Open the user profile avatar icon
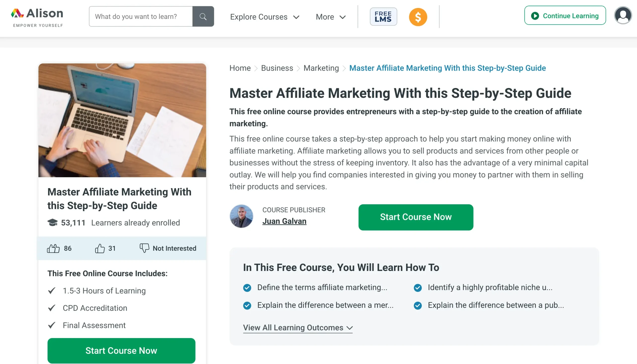637x364 pixels. point(623,15)
